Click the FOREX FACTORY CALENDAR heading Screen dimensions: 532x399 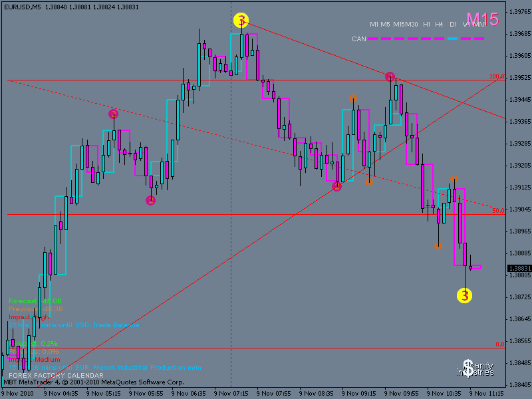[x=56, y=376]
